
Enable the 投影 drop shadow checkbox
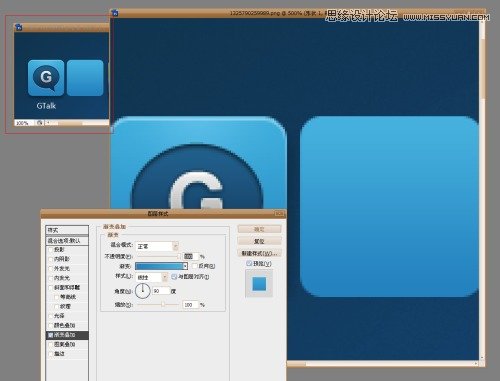point(51,250)
